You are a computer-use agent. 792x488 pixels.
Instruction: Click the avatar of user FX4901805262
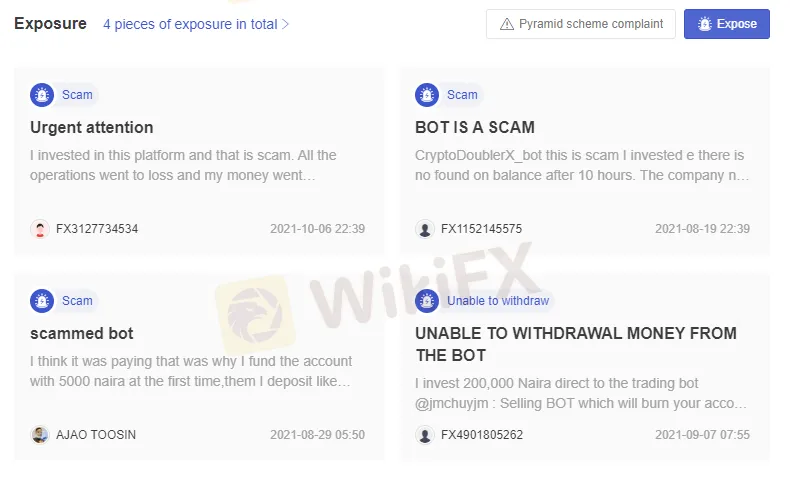coord(425,435)
